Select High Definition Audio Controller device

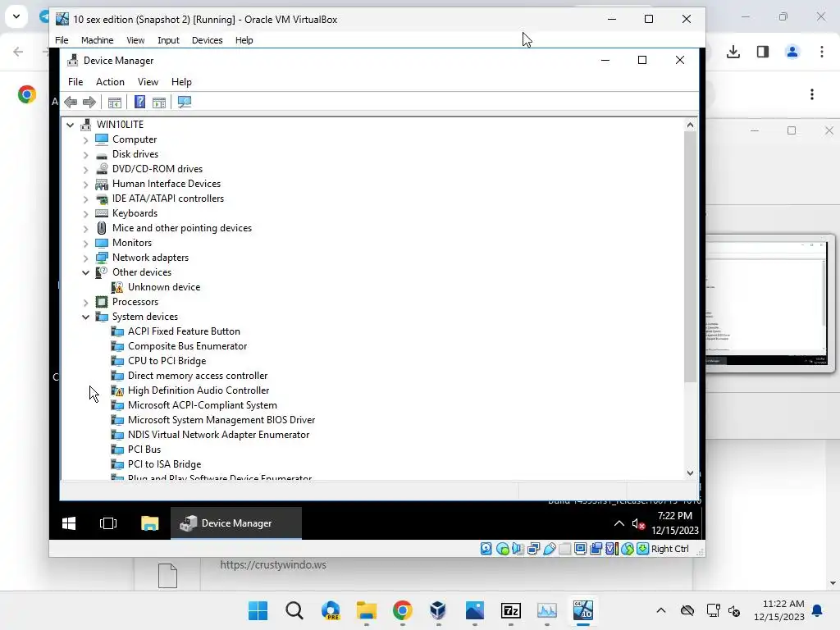coord(199,390)
